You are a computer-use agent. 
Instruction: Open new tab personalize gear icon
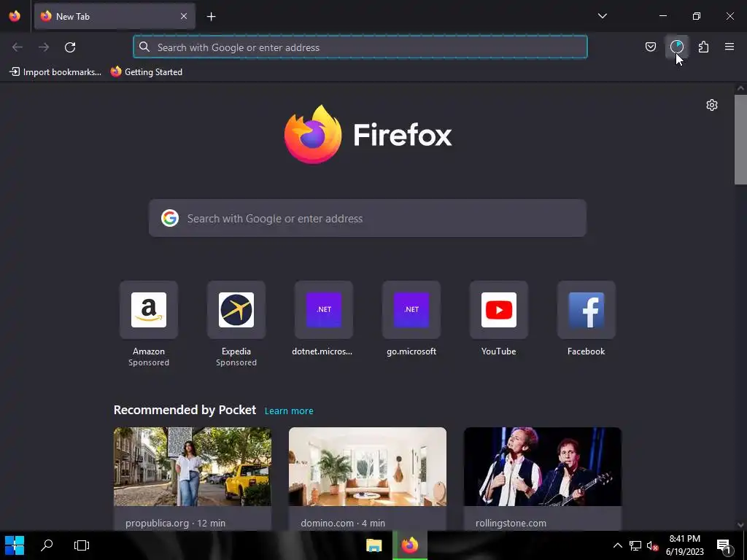(712, 105)
